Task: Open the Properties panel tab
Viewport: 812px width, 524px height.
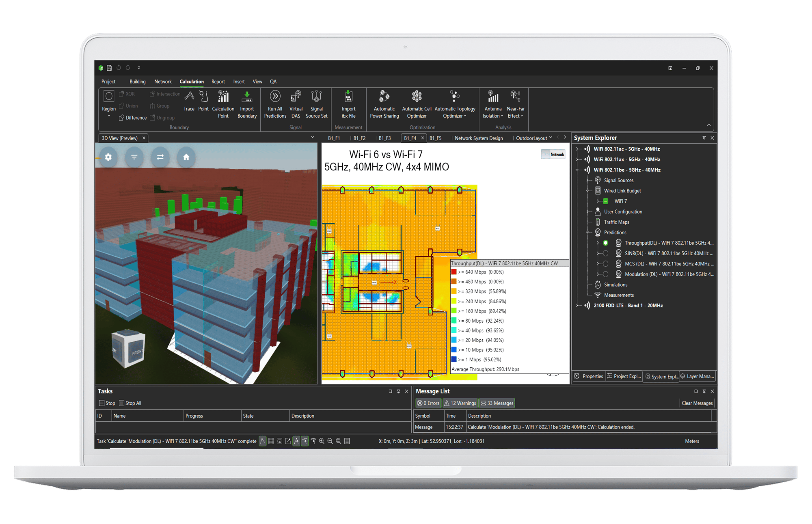Action: 589,376
